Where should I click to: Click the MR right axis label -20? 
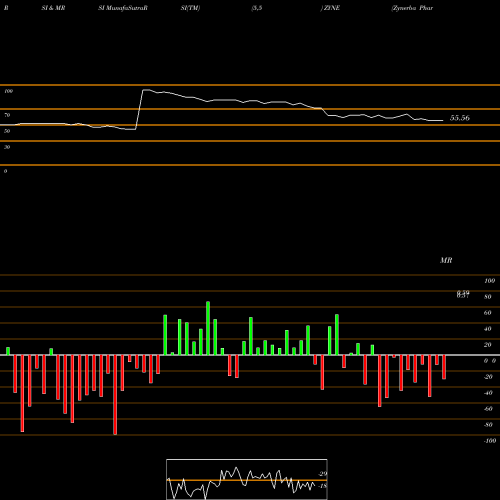click(488, 377)
